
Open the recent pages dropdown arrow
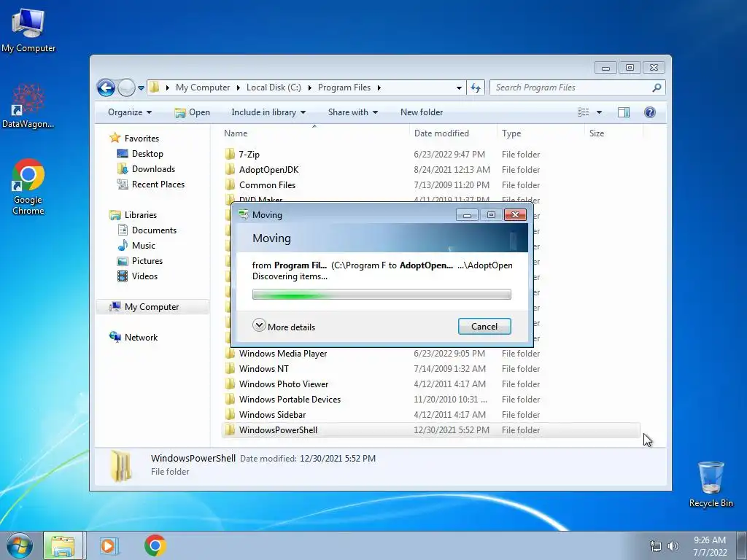[x=141, y=88]
